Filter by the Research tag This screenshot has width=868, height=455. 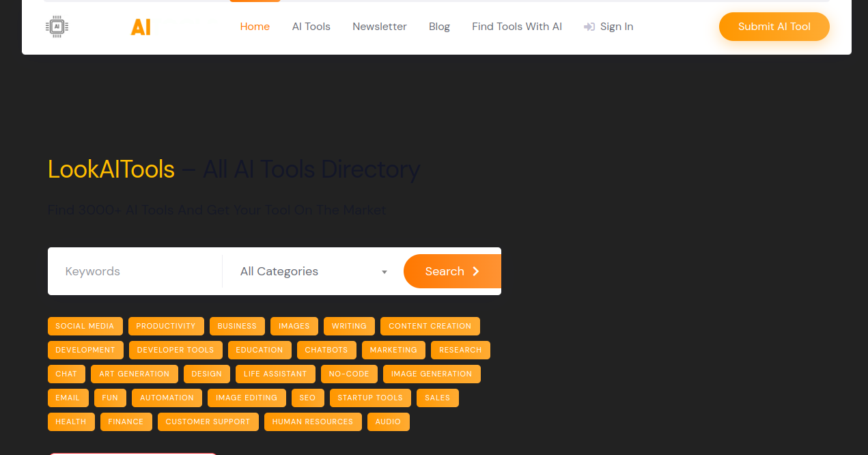(x=460, y=350)
